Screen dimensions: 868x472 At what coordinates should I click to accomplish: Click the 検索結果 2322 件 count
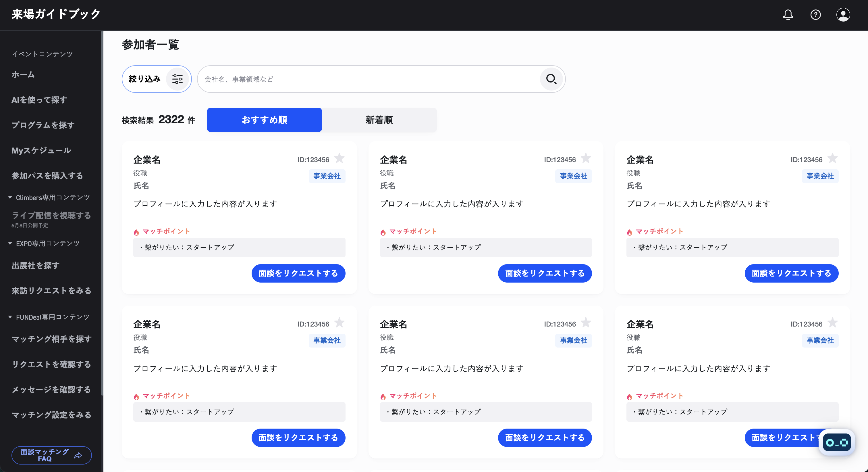coord(158,120)
